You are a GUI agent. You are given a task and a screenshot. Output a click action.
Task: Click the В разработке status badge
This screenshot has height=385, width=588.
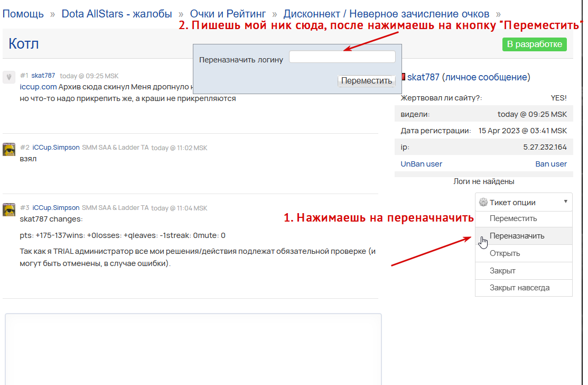pyautogui.click(x=534, y=44)
